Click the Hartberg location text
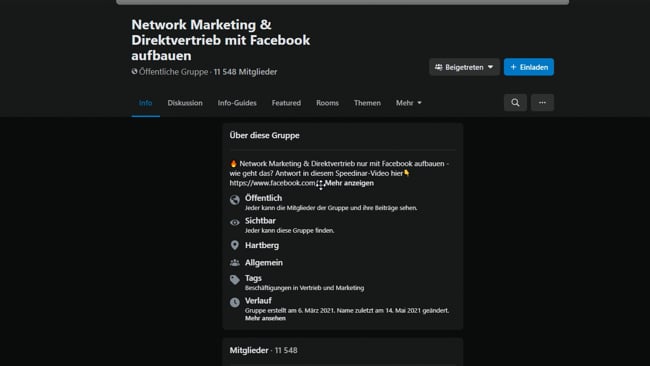The height and width of the screenshot is (366, 650). [x=262, y=245]
